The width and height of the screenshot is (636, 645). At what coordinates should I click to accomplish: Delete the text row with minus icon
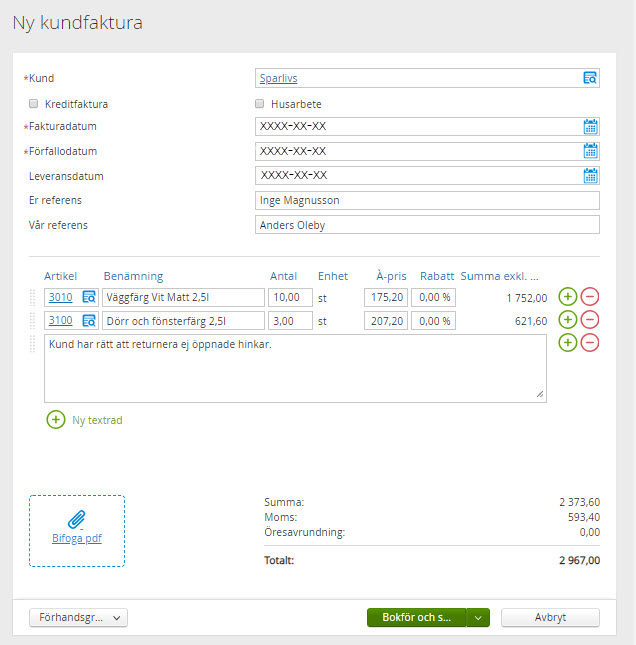590,343
